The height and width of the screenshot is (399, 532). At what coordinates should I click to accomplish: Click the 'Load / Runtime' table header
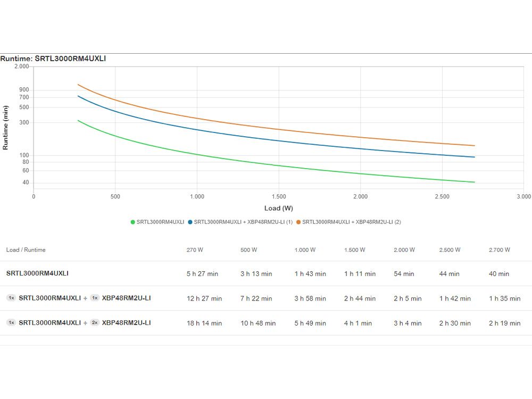pos(26,250)
